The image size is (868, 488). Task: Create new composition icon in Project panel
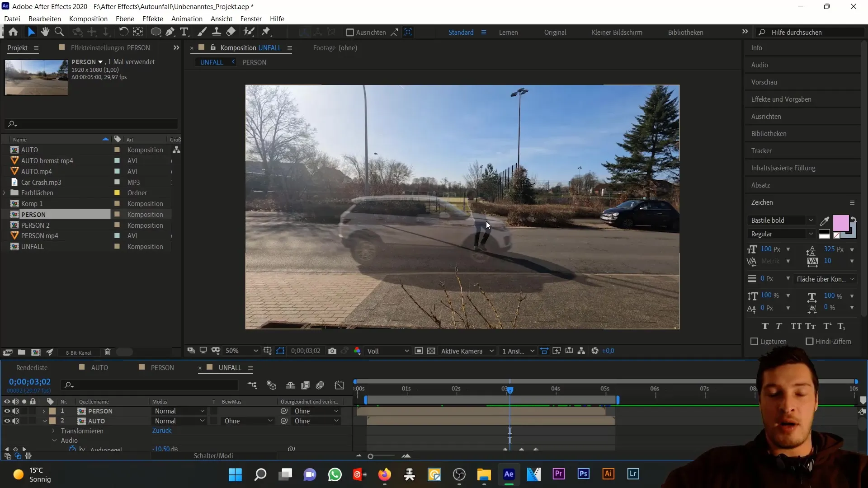click(36, 352)
